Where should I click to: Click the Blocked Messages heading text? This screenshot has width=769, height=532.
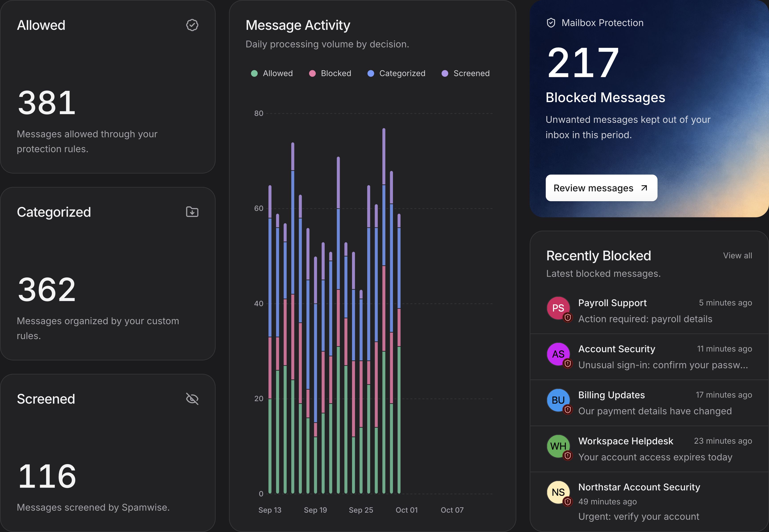coord(605,98)
